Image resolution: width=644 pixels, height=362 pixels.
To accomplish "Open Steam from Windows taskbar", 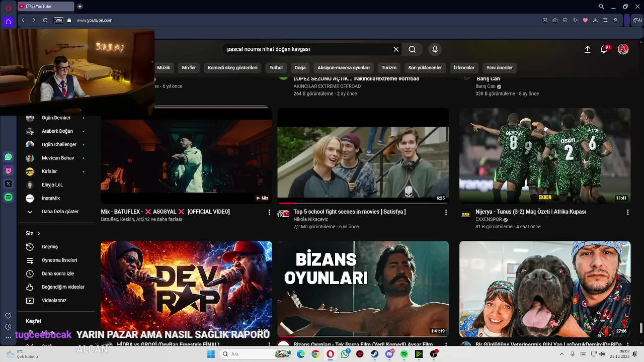I will click(x=375, y=354).
